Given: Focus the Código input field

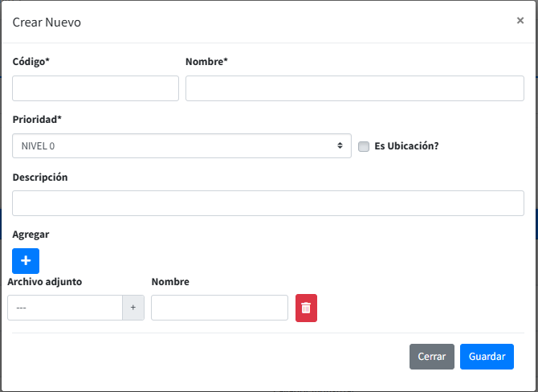Looking at the screenshot, I should click(96, 88).
